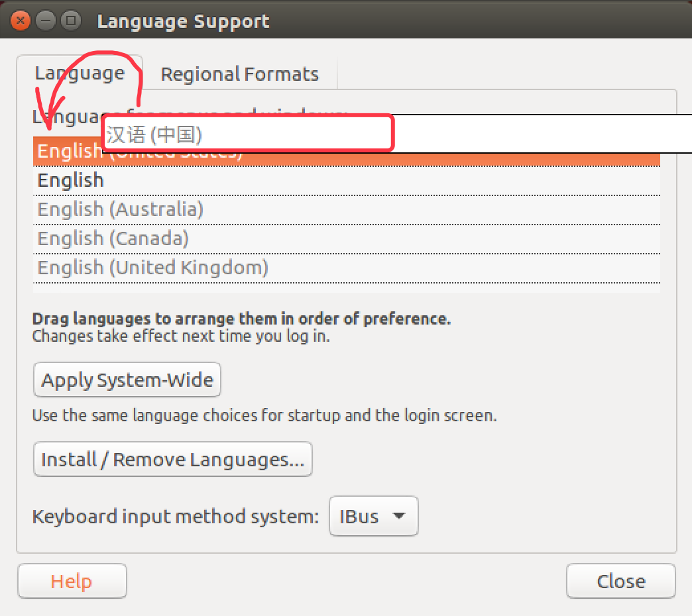Viewport: 692px width, 616px height.
Task: Pick English (Canada) in the language list
Action: click(113, 238)
